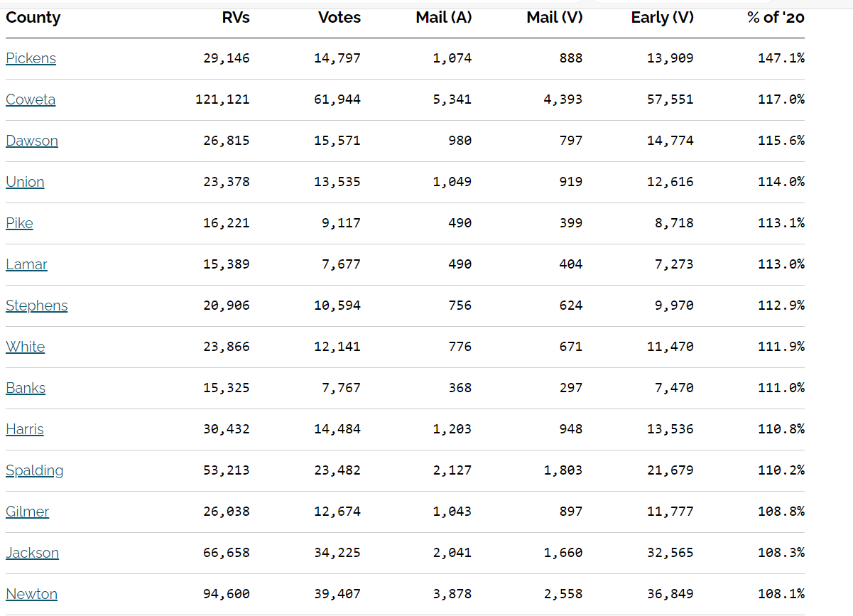
Task: Select the Pike county link
Action: coord(19,223)
